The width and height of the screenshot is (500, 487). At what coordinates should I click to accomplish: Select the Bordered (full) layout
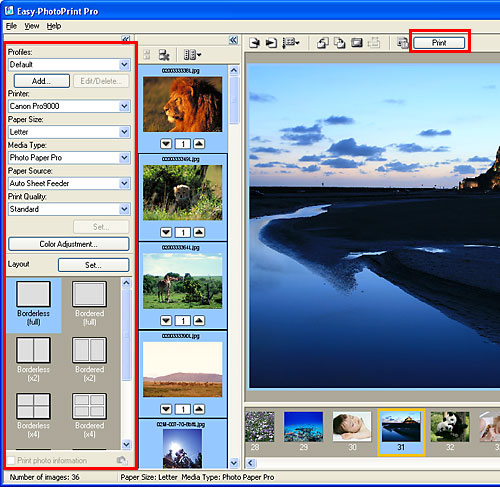(89, 304)
